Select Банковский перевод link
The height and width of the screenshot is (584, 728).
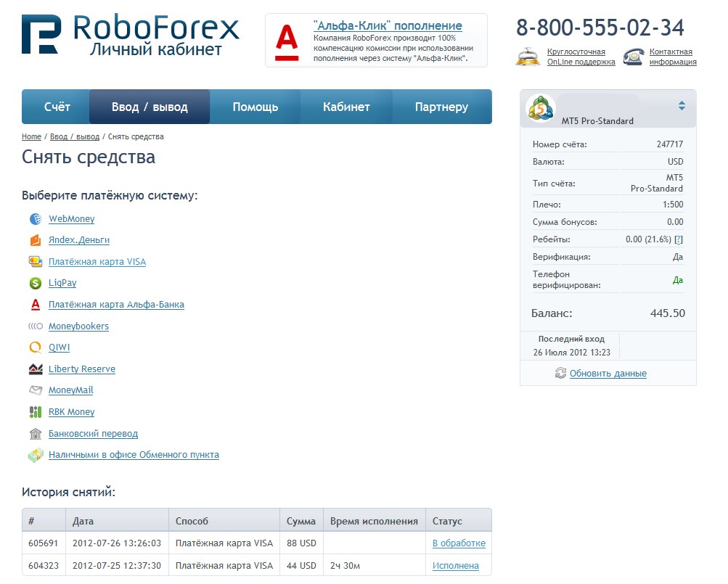click(x=93, y=434)
